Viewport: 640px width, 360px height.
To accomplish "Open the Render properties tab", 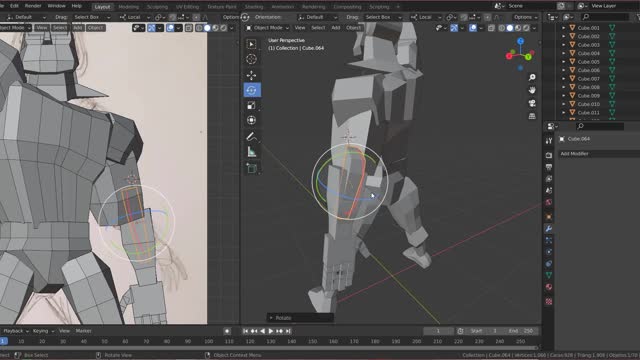I will pos(549,155).
